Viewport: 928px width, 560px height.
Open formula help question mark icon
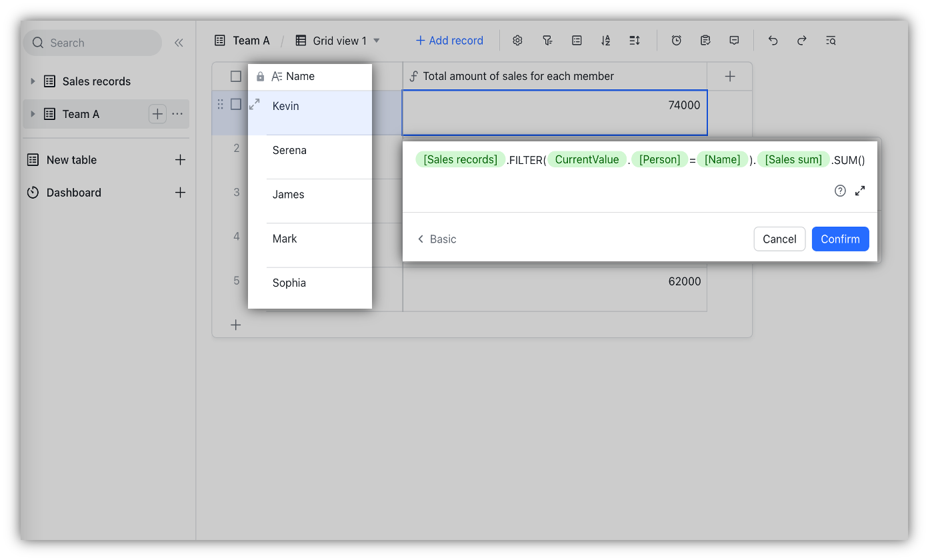coord(840,191)
